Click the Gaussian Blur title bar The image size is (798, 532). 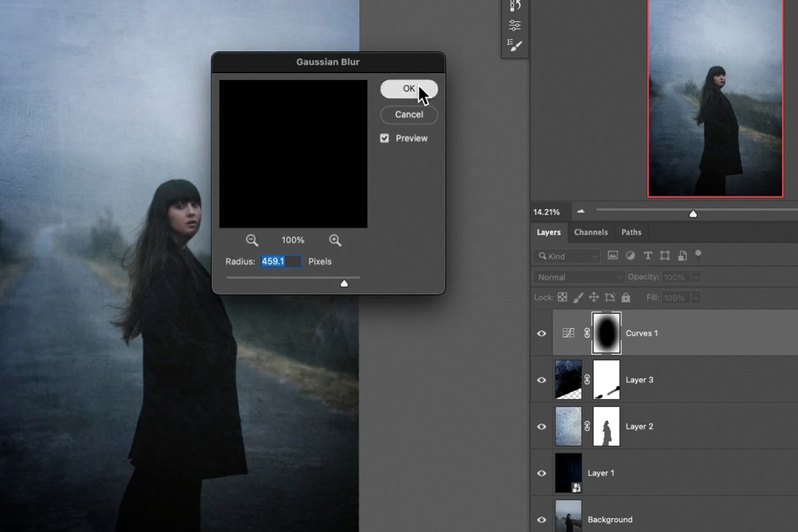point(329,62)
